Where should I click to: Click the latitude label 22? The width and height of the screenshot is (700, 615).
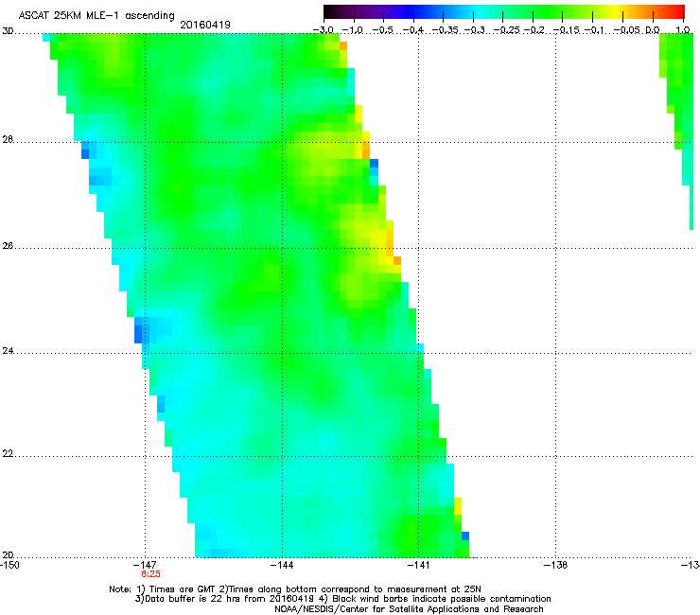(x=8, y=454)
